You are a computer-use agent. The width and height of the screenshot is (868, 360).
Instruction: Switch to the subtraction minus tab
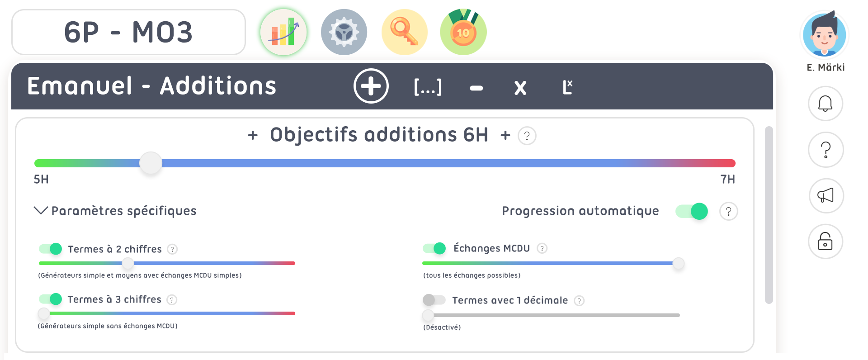click(476, 87)
